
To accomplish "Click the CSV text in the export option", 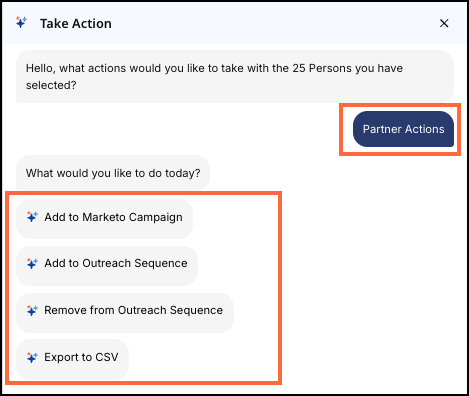I will (x=107, y=357).
